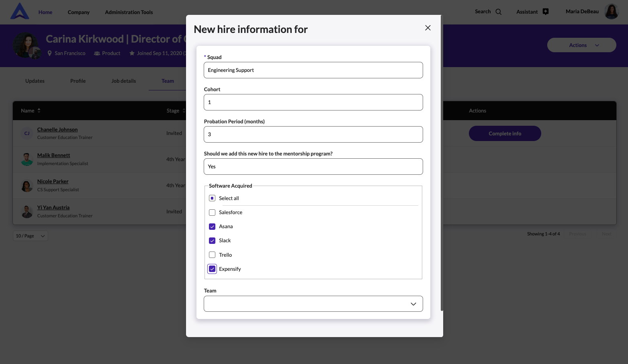Screen dimensions: 628x364
Task: Open the Assistant sparkle icon
Action: pyautogui.click(x=545, y=12)
